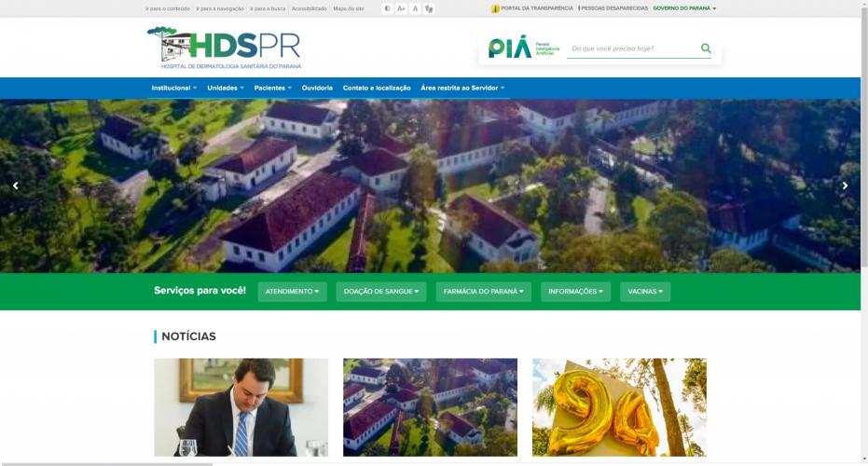The width and height of the screenshot is (868, 466).
Task: Click the 'Serviços para você!' label
Action: click(x=200, y=291)
